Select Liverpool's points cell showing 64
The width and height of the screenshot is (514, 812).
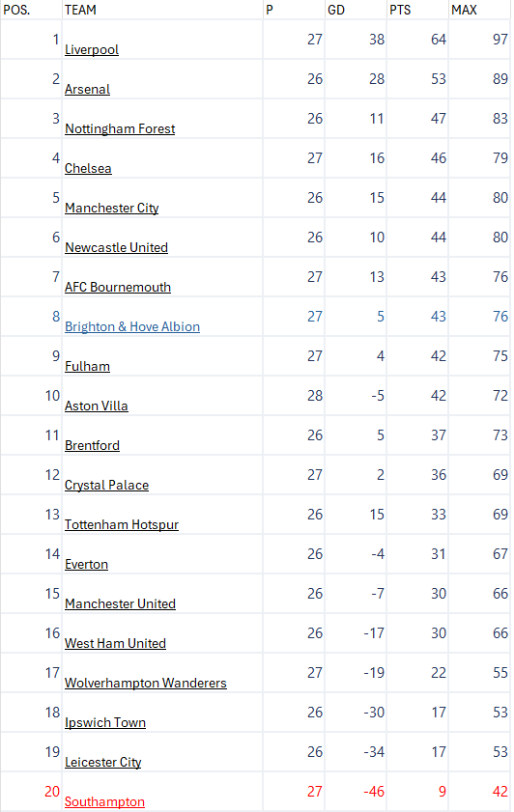coord(417,40)
